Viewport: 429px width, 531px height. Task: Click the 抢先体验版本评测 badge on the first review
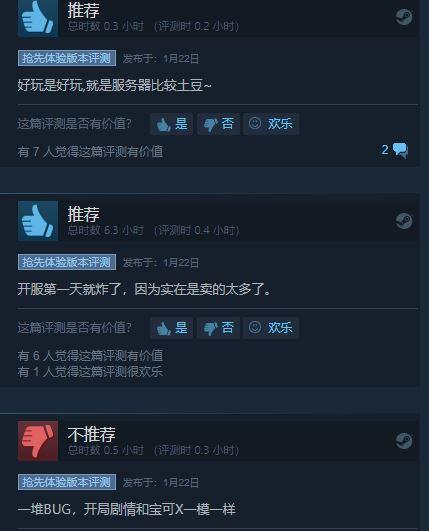pyautogui.click(x=67, y=58)
